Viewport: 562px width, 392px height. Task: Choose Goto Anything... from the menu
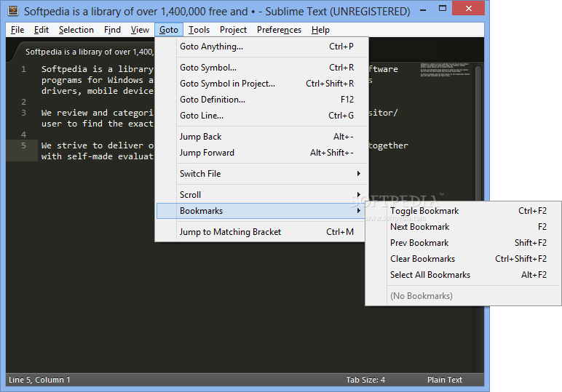coord(261,47)
